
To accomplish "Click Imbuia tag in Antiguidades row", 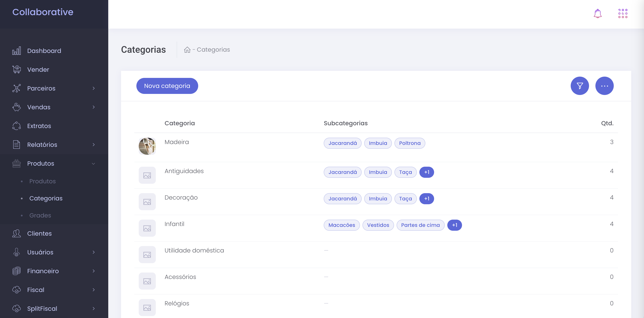I will (378, 172).
